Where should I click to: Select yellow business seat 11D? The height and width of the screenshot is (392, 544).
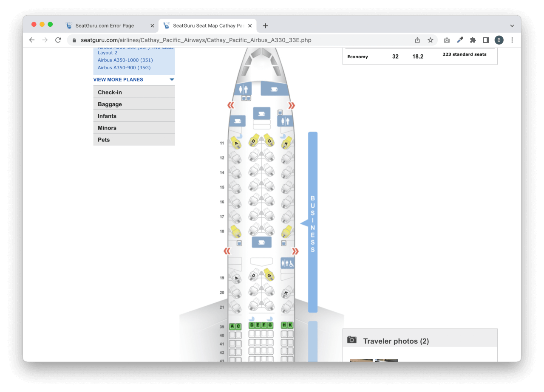pos(254,140)
